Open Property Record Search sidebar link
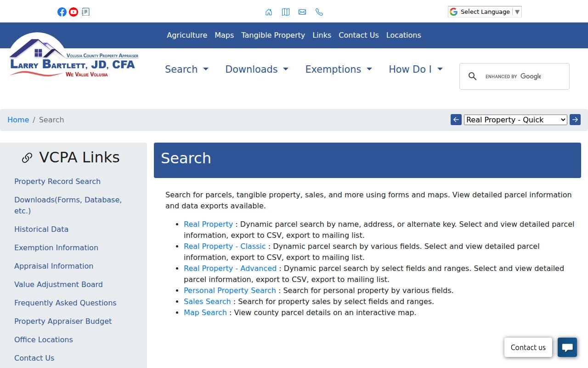 [57, 181]
